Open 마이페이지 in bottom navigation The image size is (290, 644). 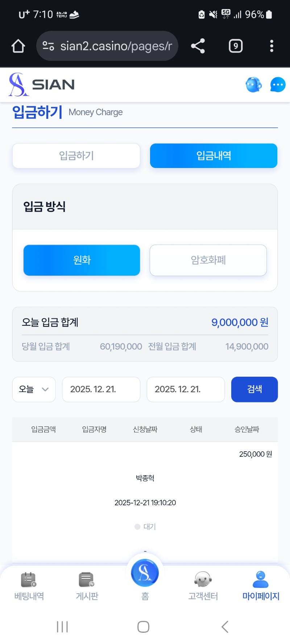coord(261,586)
